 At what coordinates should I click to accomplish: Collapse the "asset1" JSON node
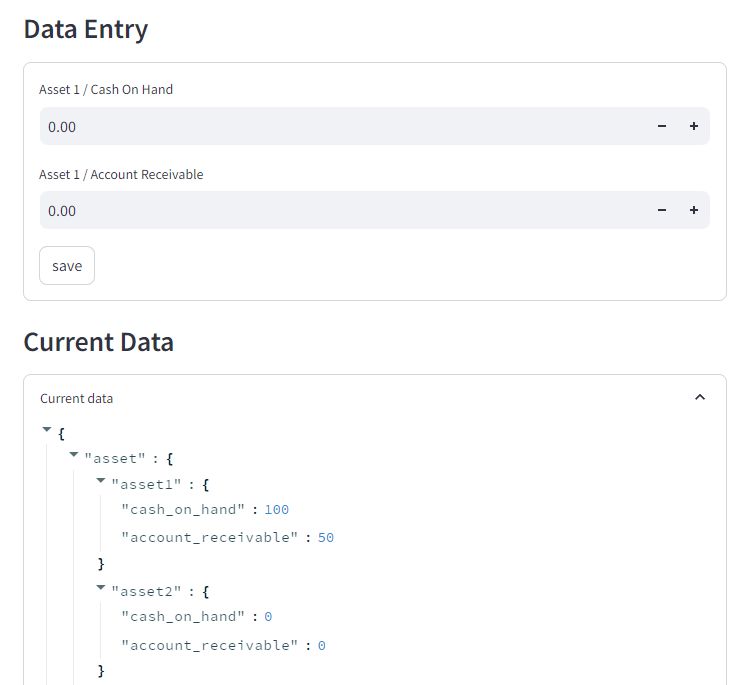pyautogui.click(x=100, y=481)
